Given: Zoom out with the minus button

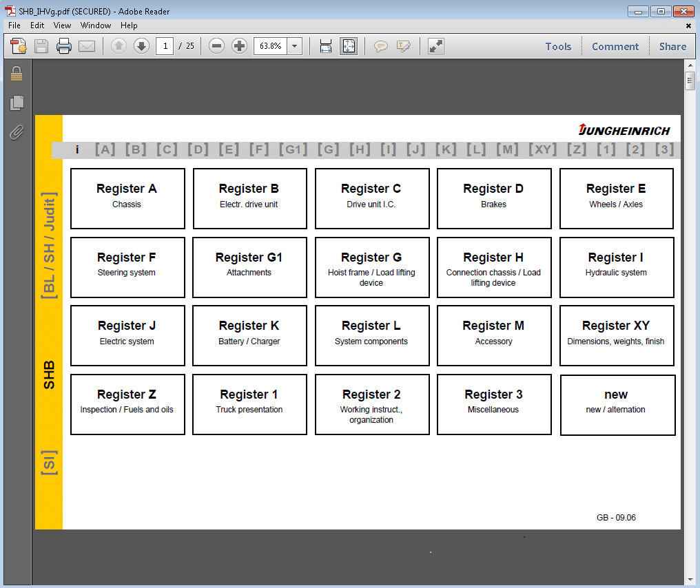Looking at the screenshot, I should (x=216, y=46).
